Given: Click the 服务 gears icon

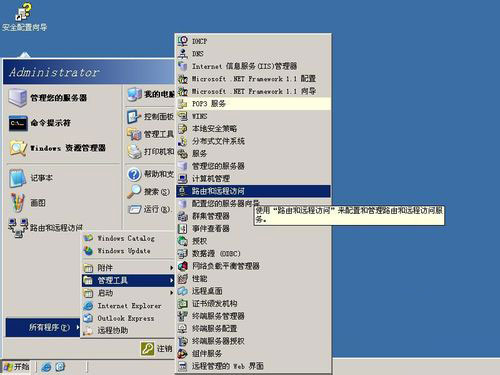Looking at the screenshot, I should click(x=183, y=154).
